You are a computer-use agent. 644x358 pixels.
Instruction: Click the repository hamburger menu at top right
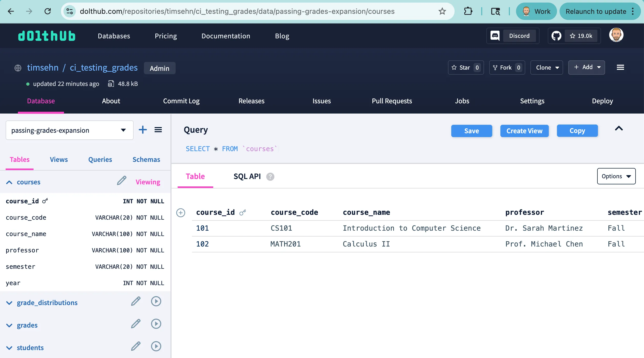tap(620, 68)
